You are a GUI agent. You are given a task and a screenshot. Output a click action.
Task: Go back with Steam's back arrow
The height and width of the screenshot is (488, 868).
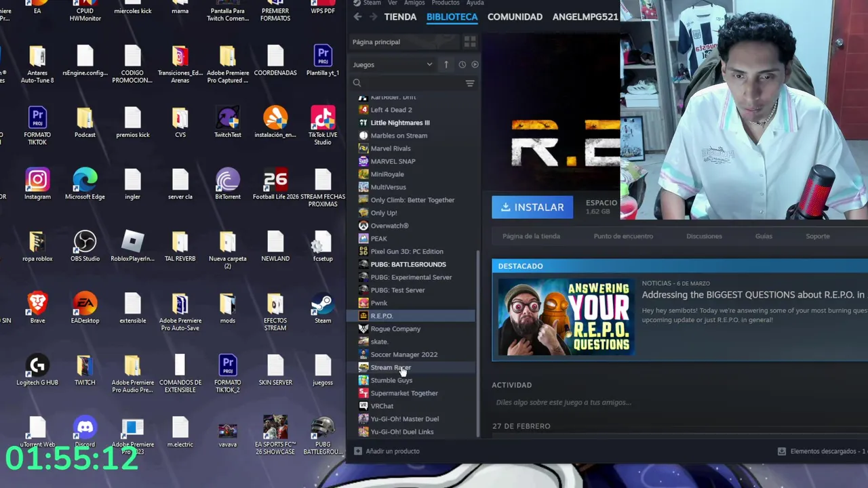pos(358,17)
